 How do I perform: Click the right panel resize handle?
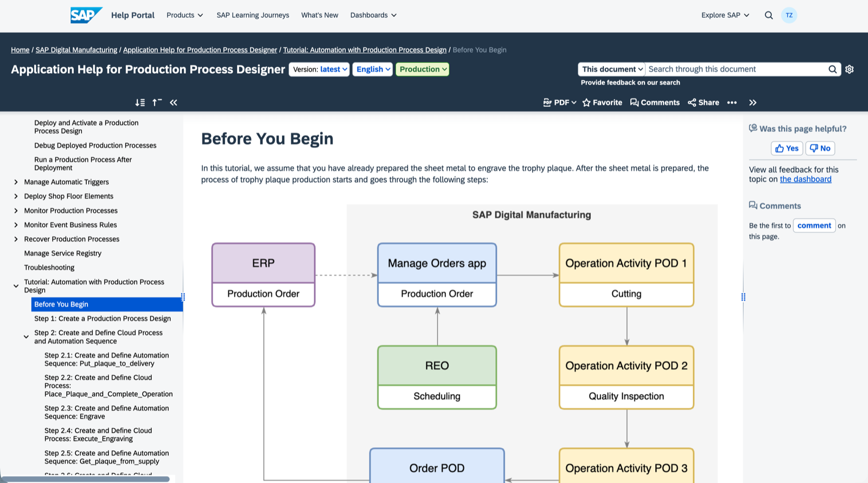(x=743, y=297)
